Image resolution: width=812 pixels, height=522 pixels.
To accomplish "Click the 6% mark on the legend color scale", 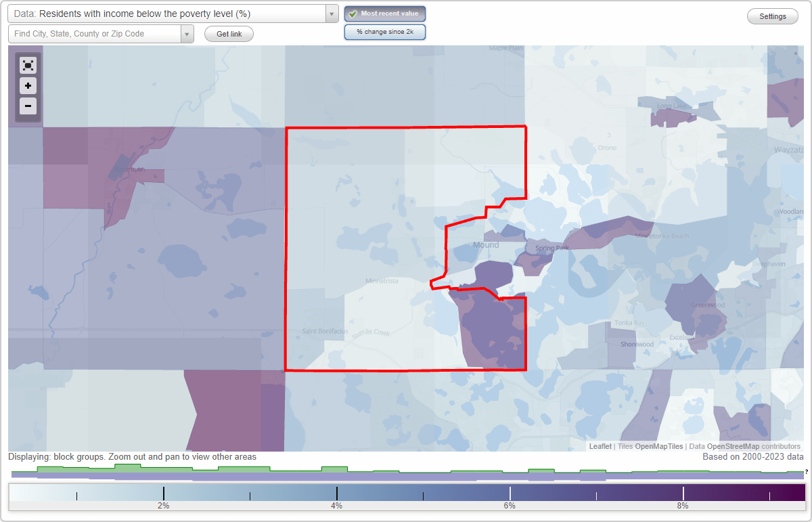I will coord(510,494).
